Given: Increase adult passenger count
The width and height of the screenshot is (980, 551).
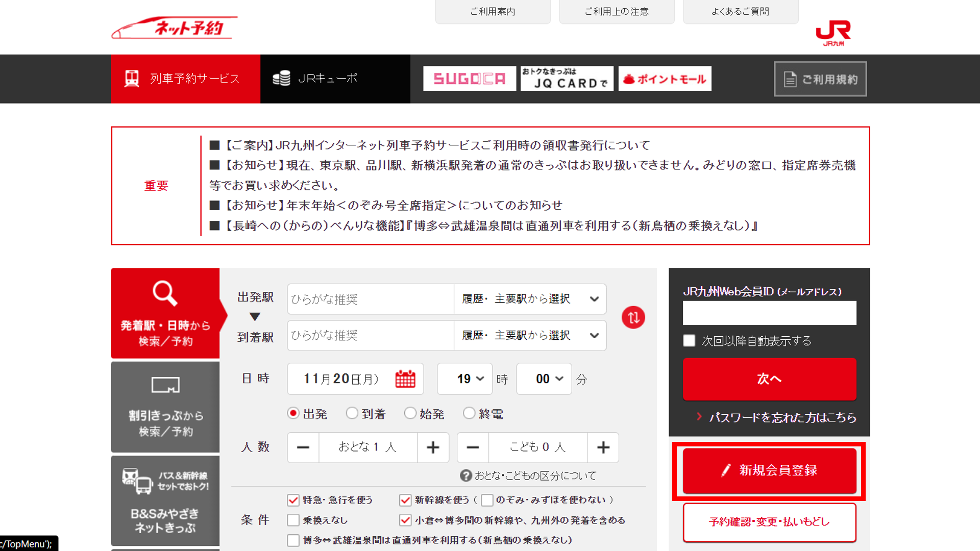Looking at the screenshot, I should coord(433,447).
